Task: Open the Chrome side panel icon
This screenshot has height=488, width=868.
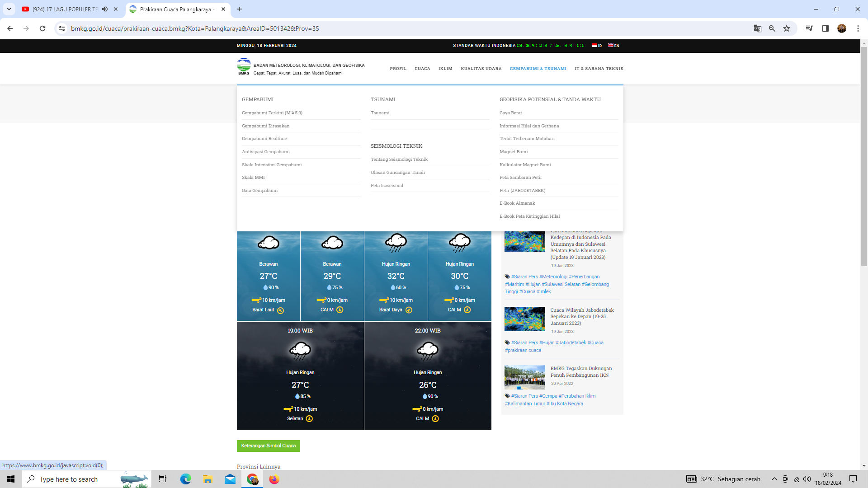Action: coord(825,28)
